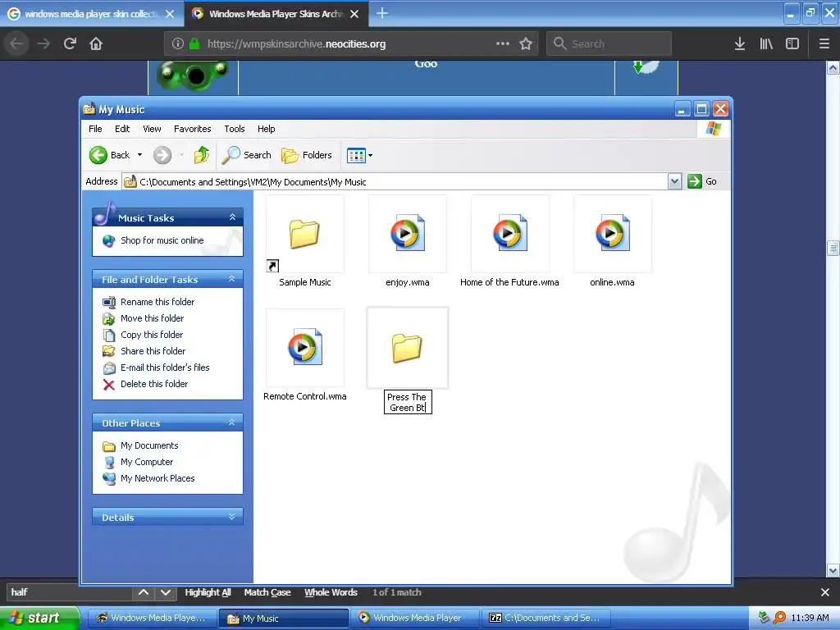
Task: Select Home of the Future.wma file
Action: 509,234
